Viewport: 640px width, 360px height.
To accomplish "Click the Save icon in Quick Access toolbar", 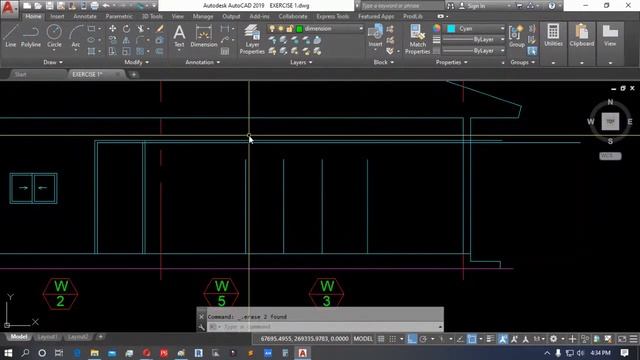I will [49, 6].
